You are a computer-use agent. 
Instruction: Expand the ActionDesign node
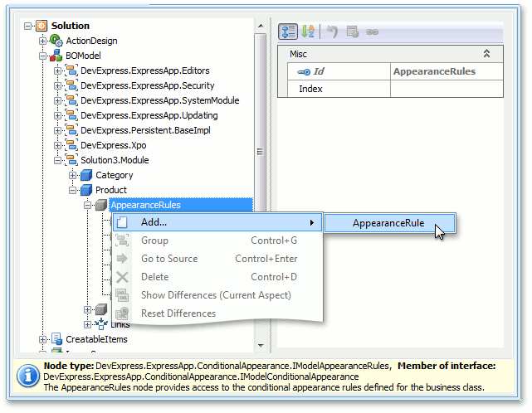tap(43, 41)
